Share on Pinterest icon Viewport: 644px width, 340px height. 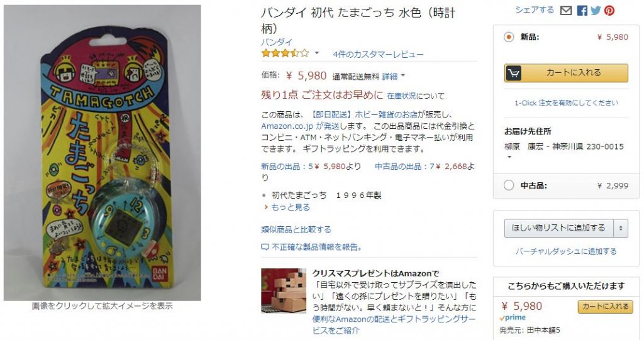[609, 11]
